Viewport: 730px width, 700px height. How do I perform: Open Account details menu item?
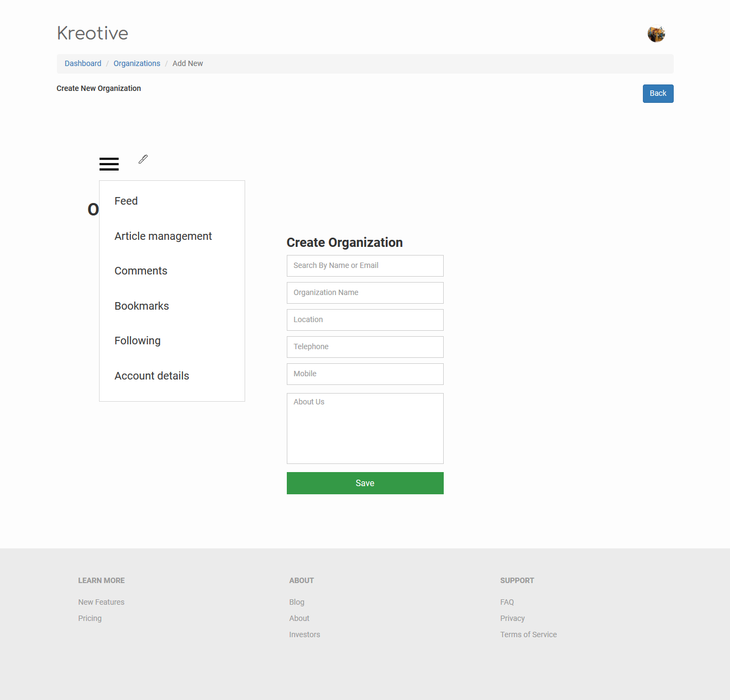[x=152, y=376]
